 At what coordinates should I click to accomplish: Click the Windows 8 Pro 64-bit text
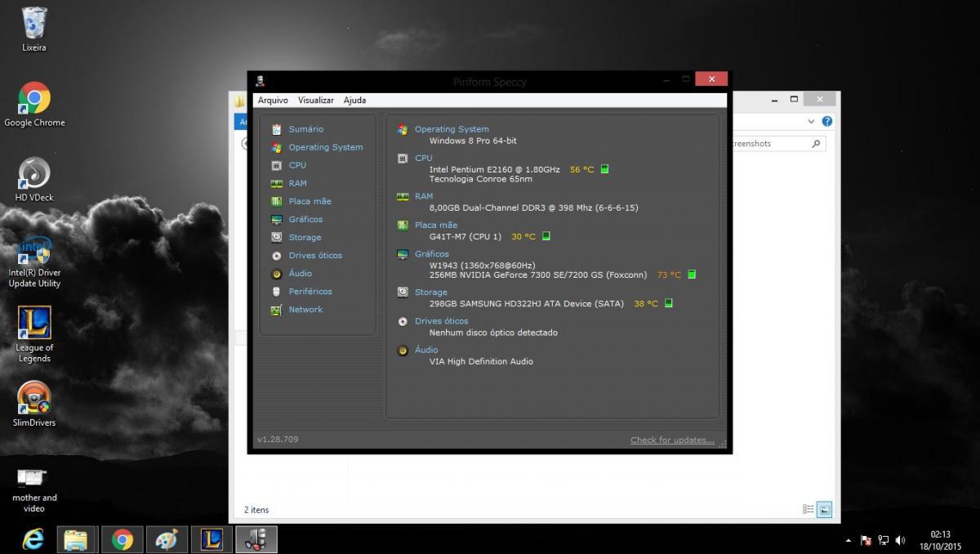(473, 141)
